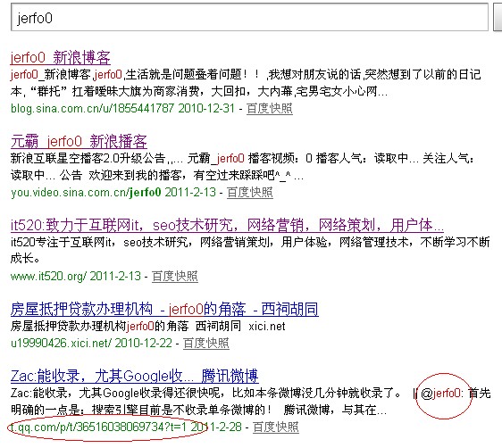The width and height of the screenshot is (502, 448).
Task: Open 百度快照 for the 新浪博客 result
Action: coord(270,108)
